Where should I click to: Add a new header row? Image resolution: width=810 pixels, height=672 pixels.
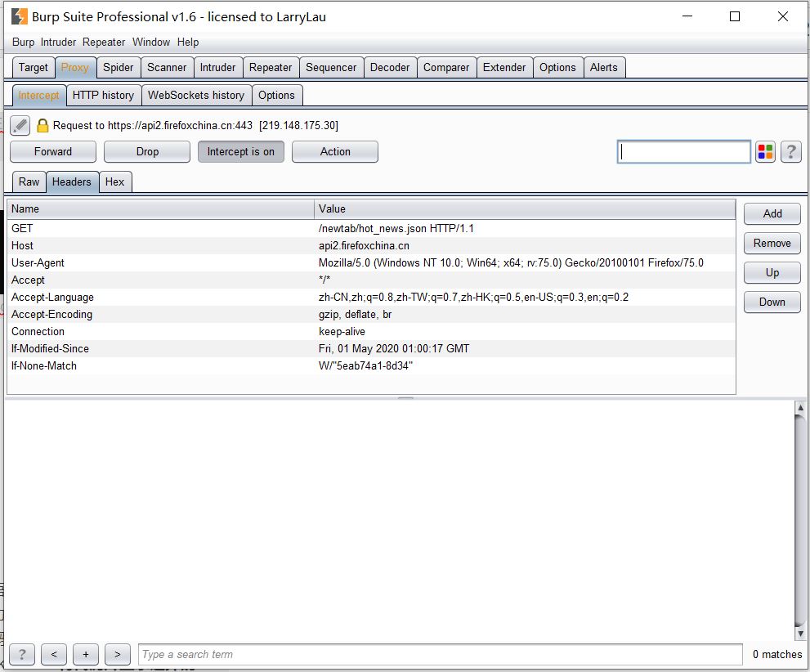click(x=772, y=214)
